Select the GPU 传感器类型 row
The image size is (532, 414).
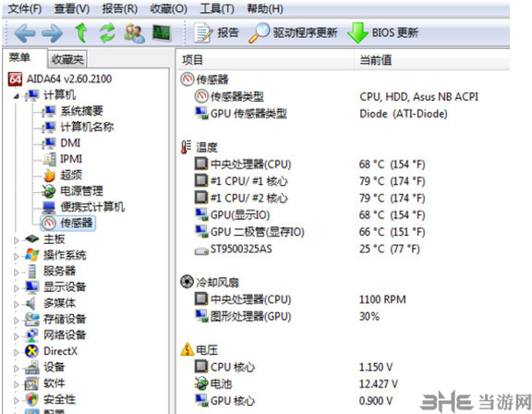(343, 114)
